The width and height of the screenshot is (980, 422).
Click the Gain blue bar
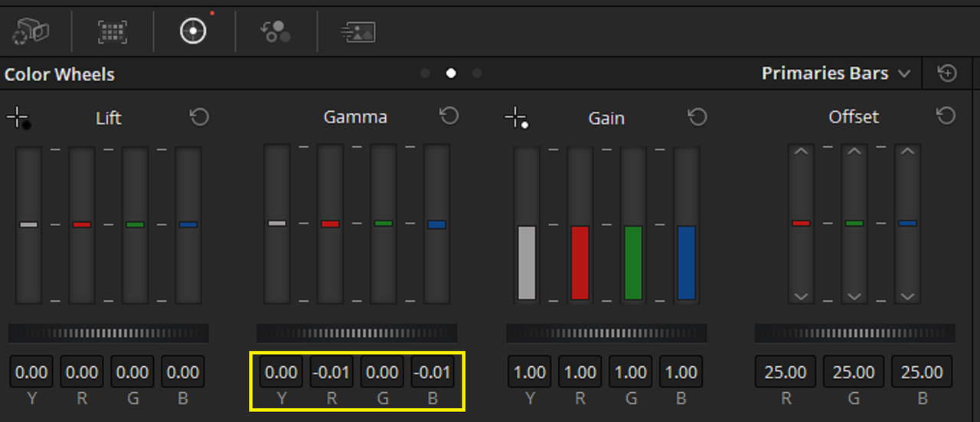tap(687, 225)
